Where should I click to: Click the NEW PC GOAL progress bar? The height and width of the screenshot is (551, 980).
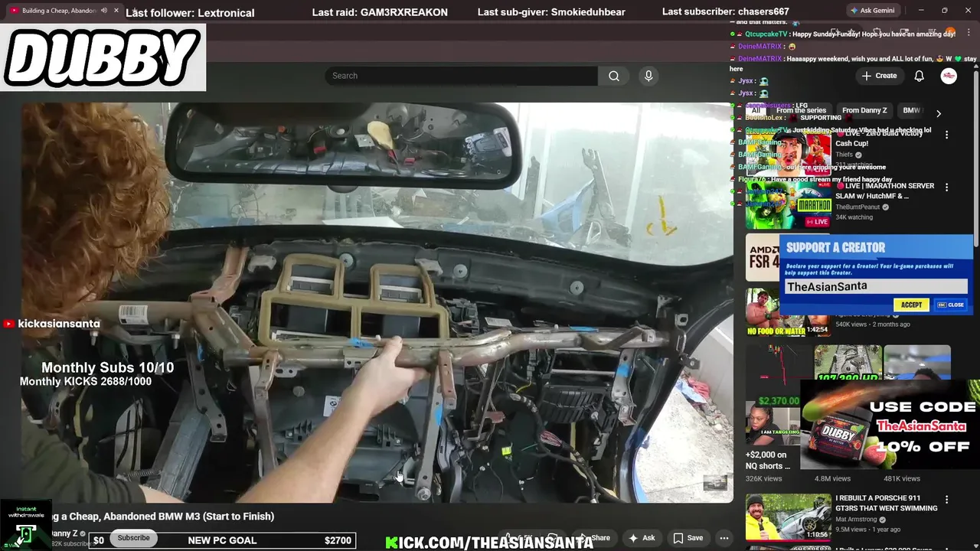pos(223,540)
